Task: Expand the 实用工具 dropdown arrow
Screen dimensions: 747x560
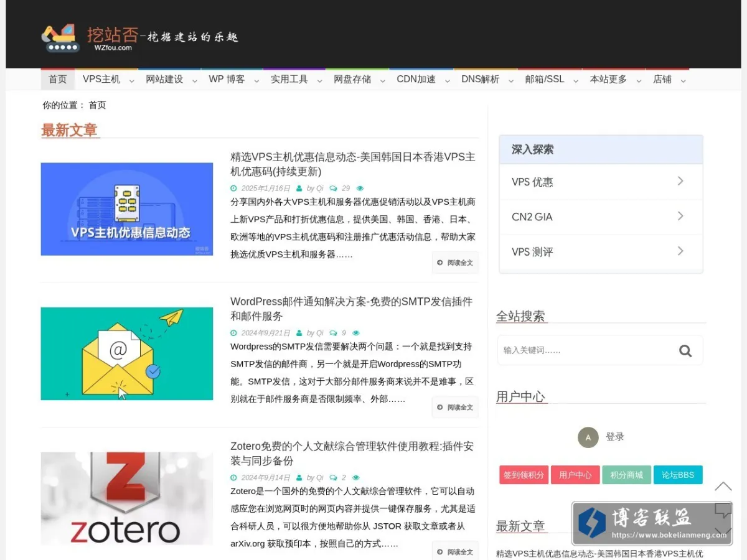Action: pyautogui.click(x=319, y=81)
